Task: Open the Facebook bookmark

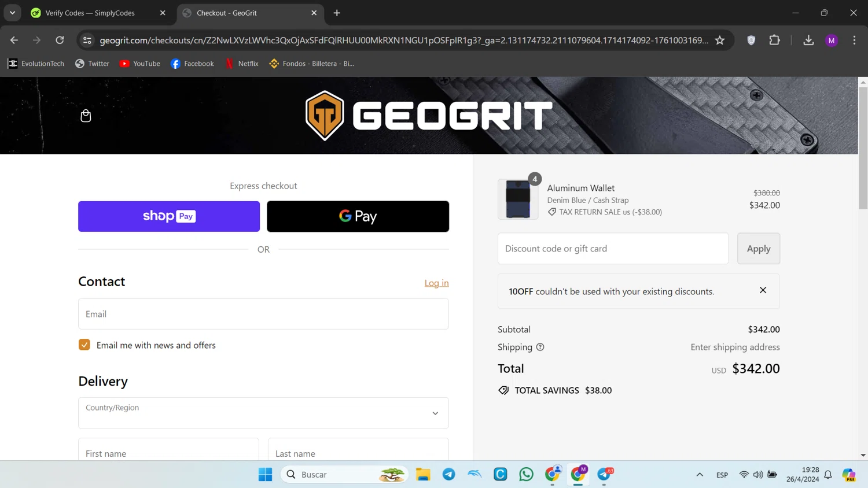Action: pyautogui.click(x=192, y=64)
